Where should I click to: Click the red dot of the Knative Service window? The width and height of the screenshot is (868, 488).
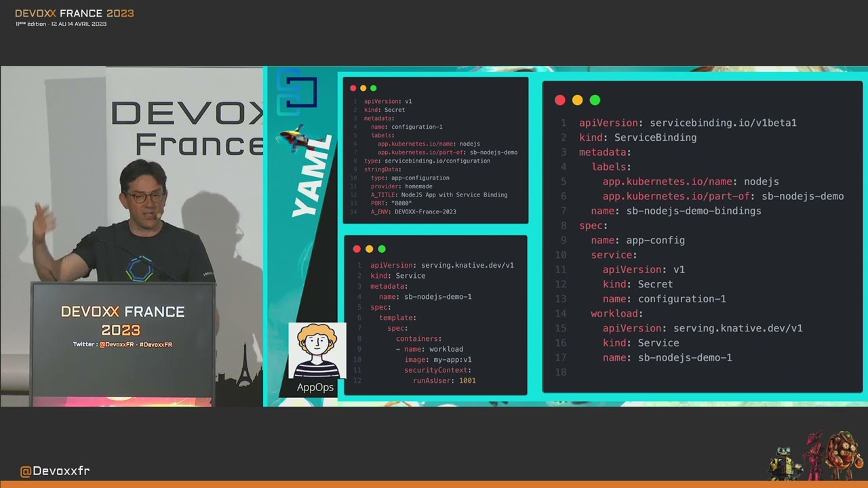pos(357,249)
